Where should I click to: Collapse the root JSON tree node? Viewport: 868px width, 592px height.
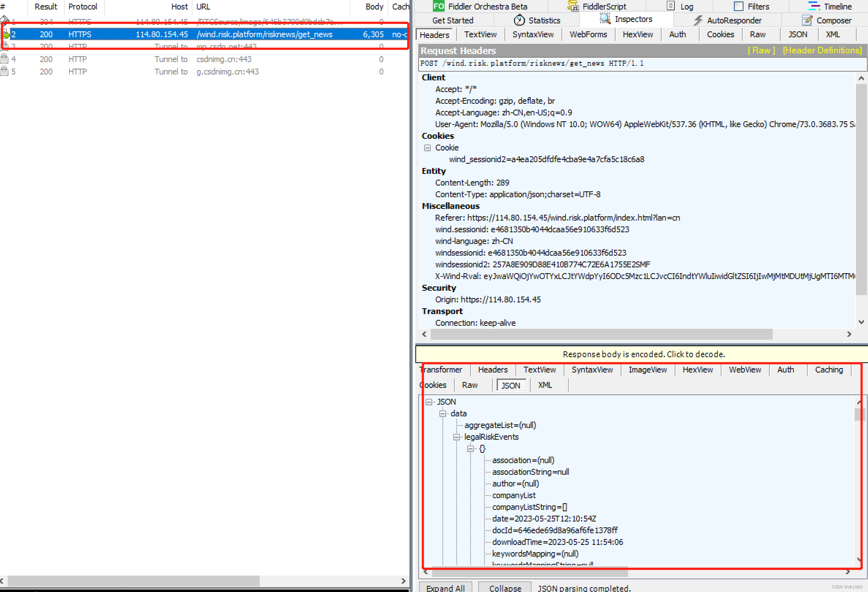click(x=429, y=402)
